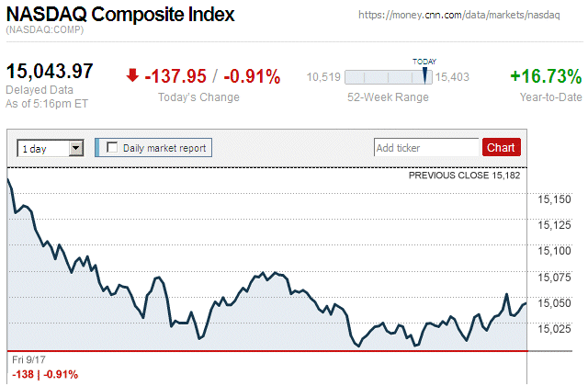Screen dimensions: 588x386
Task: Click the TODAY marker on range bar
Action: point(424,74)
